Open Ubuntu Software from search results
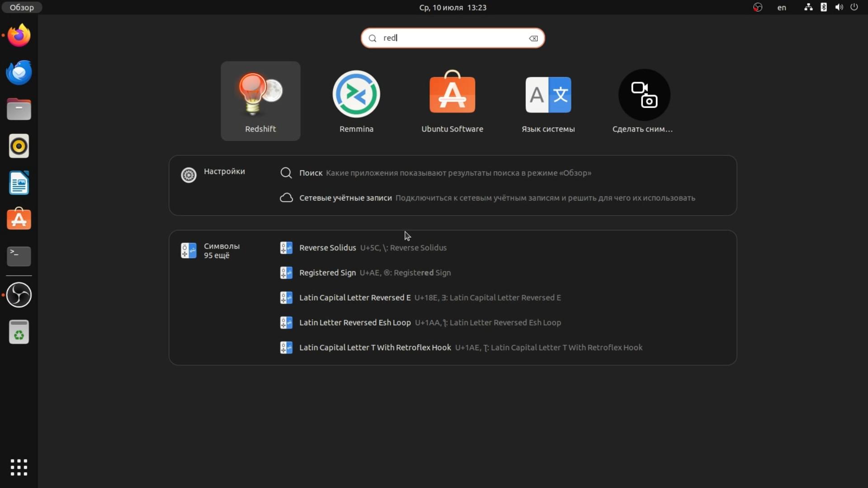 click(452, 101)
